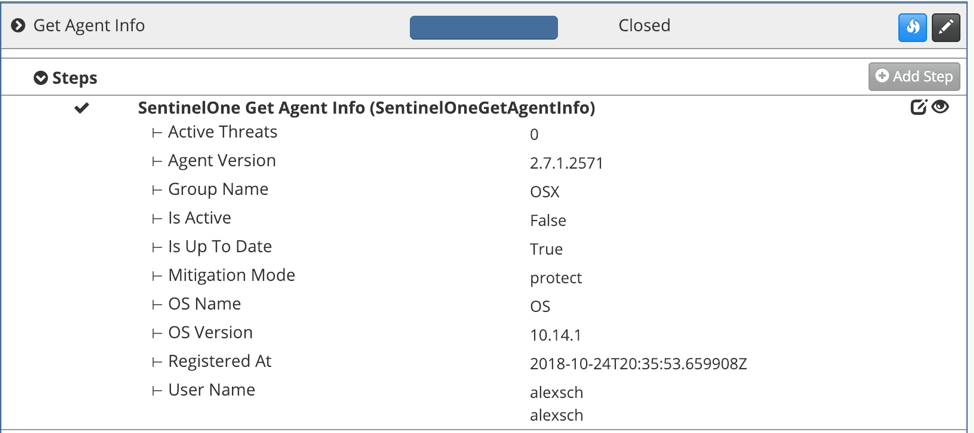This screenshot has height=433, width=974.
Task: Select the Group Name row label
Action: pos(218,189)
